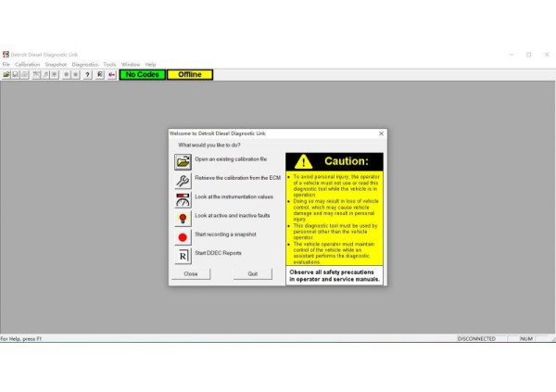Viewport: 556px width, 392px height.
Task: Launch DDEC Reports with the R icon
Action: click(x=183, y=255)
